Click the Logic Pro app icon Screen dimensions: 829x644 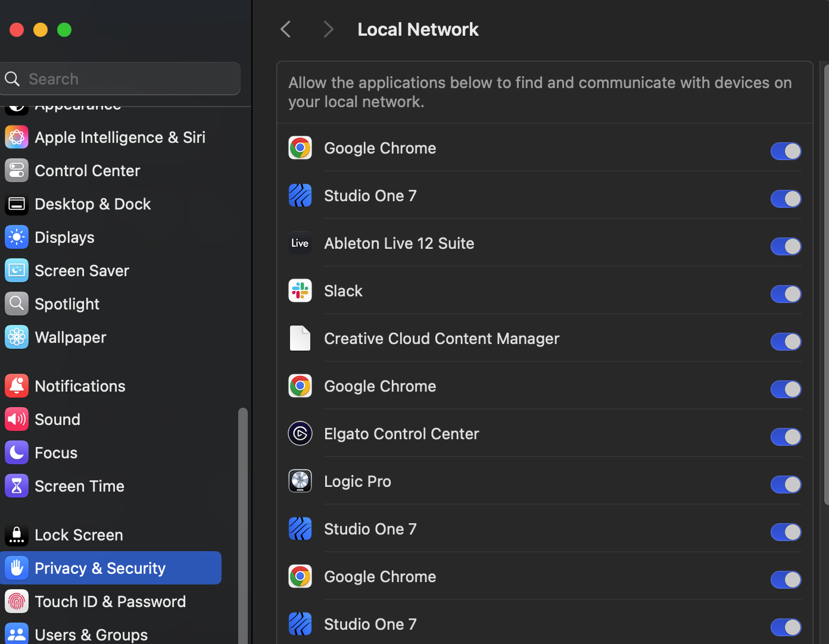coord(300,481)
